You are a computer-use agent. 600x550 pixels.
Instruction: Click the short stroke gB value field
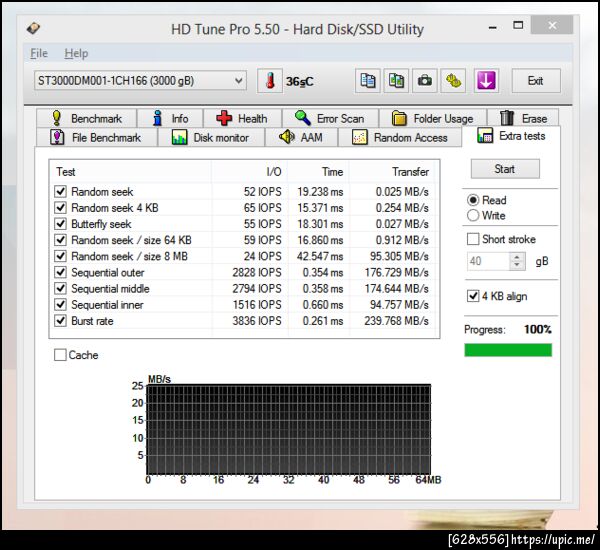(x=489, y=261)
